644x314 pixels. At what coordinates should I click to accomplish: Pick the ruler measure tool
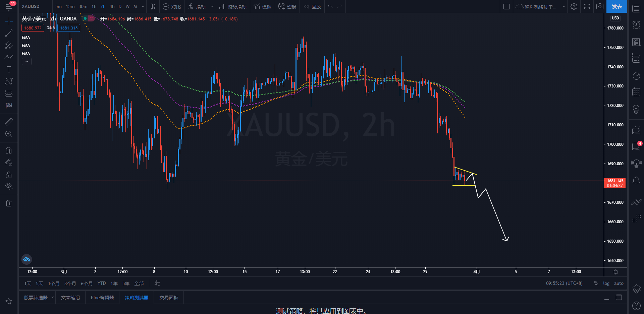pyautogui.click(x=9, y=122)
